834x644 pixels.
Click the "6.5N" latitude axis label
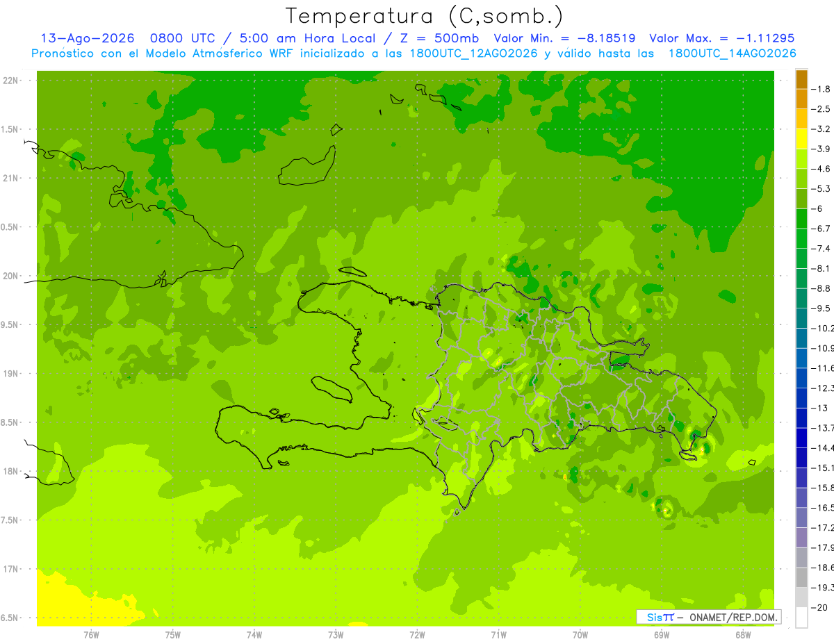(x=10, y=618)
